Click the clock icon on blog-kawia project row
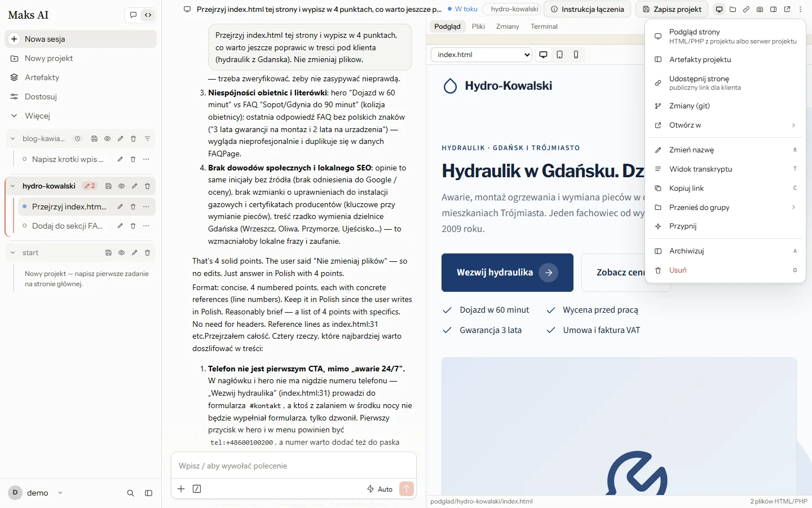812x508 pixels. pyautogui.click(x=78, y=139)
